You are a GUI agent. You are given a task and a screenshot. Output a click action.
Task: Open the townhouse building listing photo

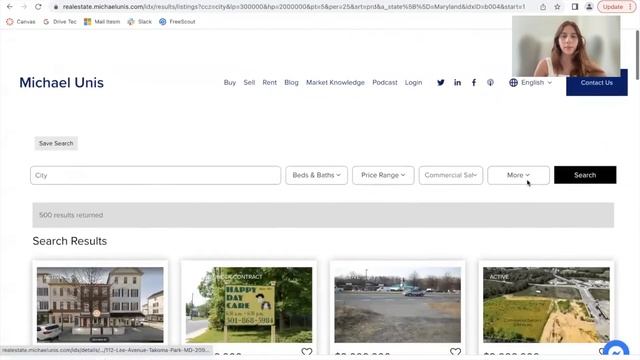coord(100,305)
